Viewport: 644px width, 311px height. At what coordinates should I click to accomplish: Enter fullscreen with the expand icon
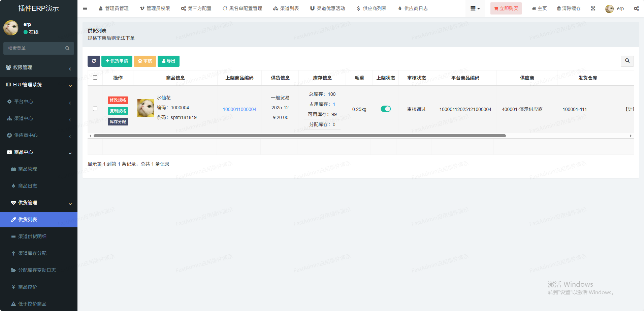593,8
